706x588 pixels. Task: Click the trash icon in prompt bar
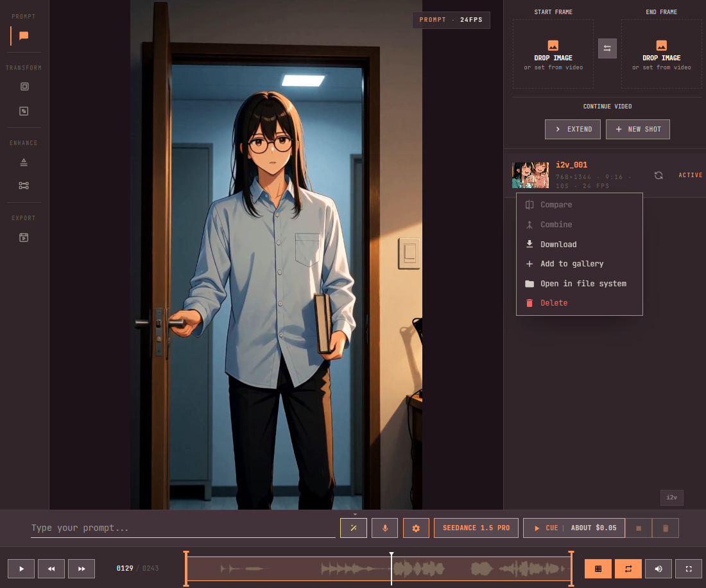666,528
